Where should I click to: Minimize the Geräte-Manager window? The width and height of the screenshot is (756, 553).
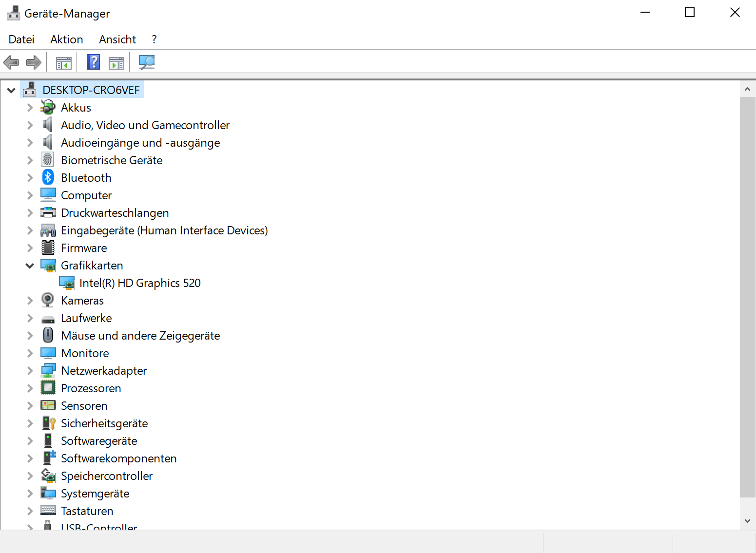click(x=645, y=12)
